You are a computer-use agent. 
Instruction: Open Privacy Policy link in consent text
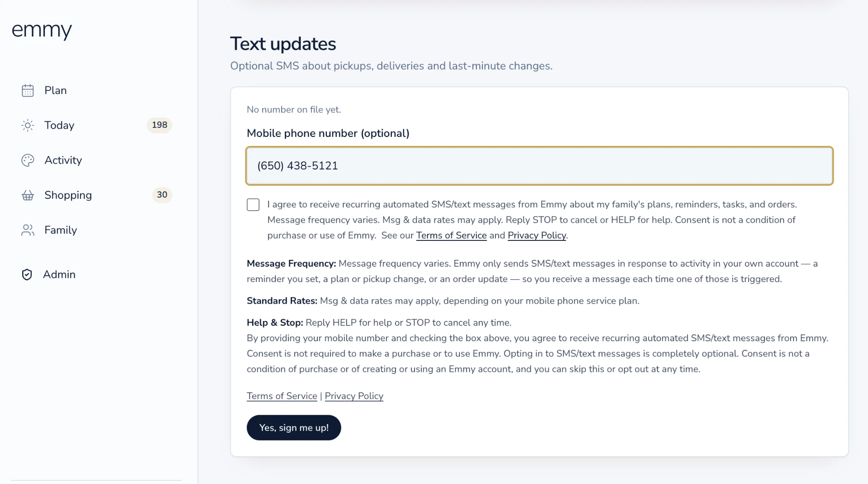click(537, 235)
